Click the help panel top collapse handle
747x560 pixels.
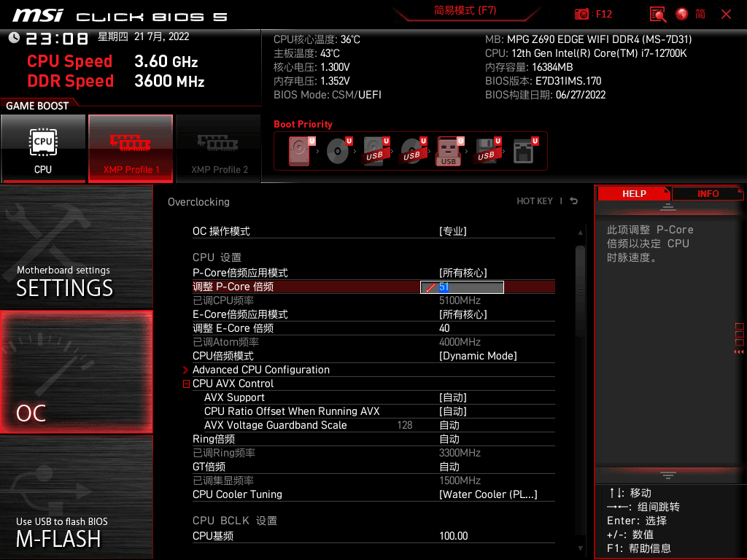click(x=668, y=206)
